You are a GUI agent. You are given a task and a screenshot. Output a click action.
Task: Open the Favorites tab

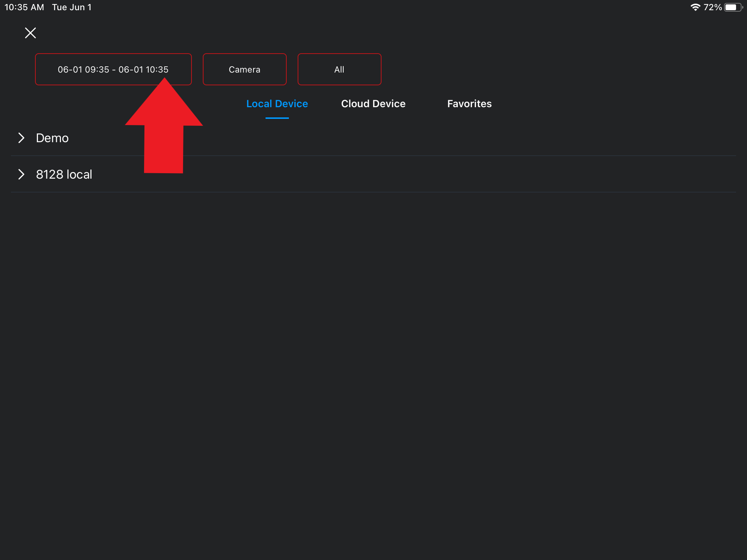pyautogui.click(x=469, y=104)
